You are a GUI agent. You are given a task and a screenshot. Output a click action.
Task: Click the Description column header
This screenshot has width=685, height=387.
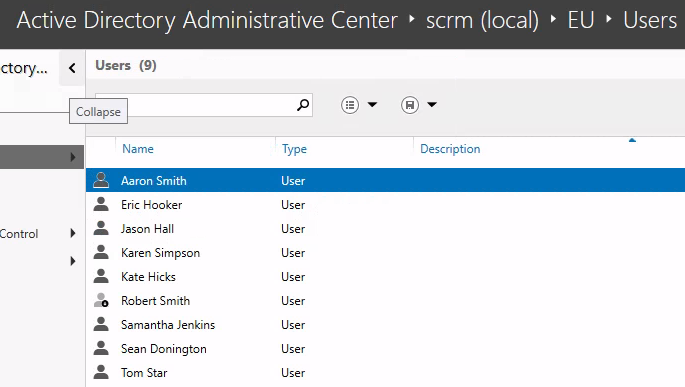[450, 149]
